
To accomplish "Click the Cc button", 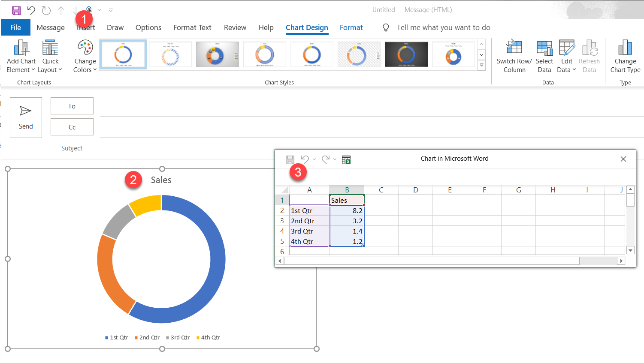I will tap(72, 126).
